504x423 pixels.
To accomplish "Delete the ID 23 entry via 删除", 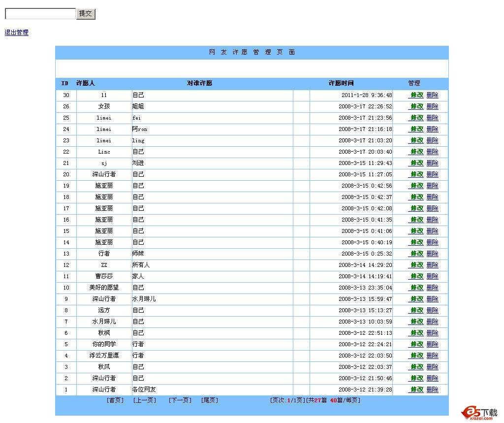I will pyautogui.click(x=432, y=140).
